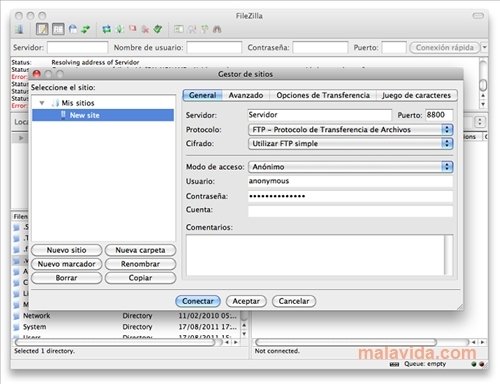Open the Juego de caracteres tab
Image resolution: width=500 pixels, height=384 pixels.
pos(416,95)
